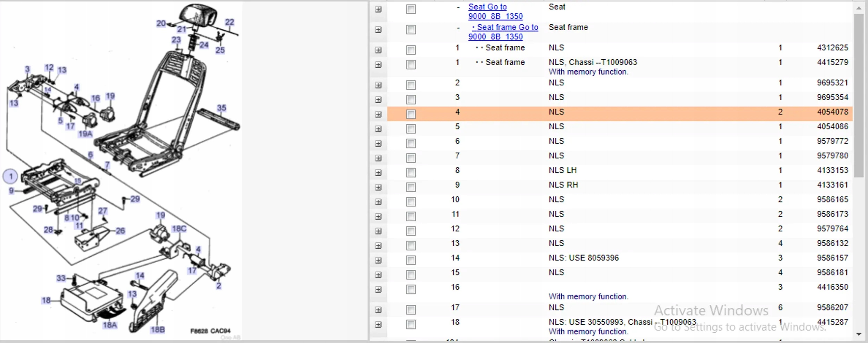Expand the row for part 4415279
The width and height of the screenshot is (868, 343).
point(378,65)
